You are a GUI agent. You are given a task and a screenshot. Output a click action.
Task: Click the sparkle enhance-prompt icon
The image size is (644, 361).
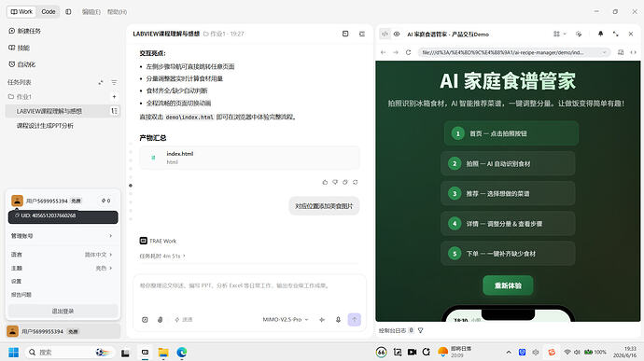click(322, 320)
